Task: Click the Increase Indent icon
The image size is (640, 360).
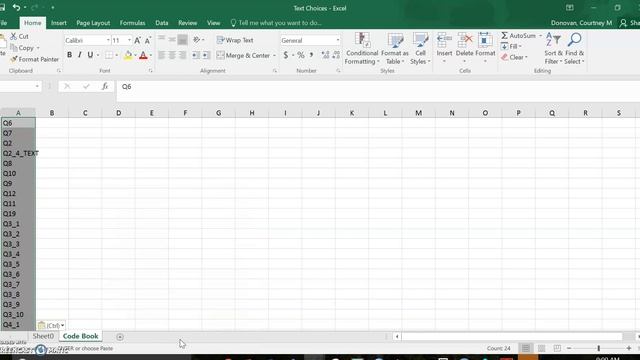Action: pyautogui.click(x=206, y=55)
